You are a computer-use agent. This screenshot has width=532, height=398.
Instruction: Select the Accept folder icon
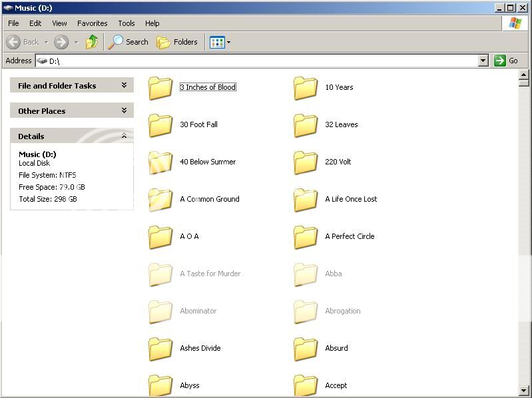(306, 385)
